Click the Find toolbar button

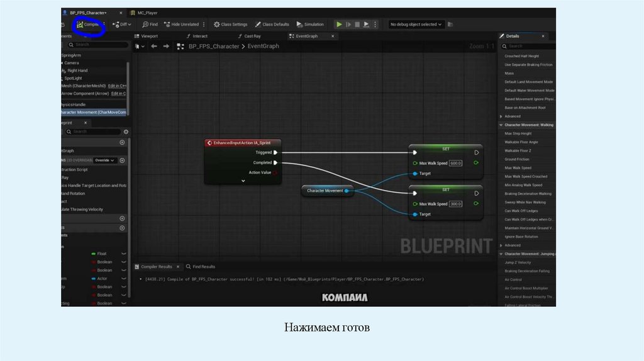[150, 25]
